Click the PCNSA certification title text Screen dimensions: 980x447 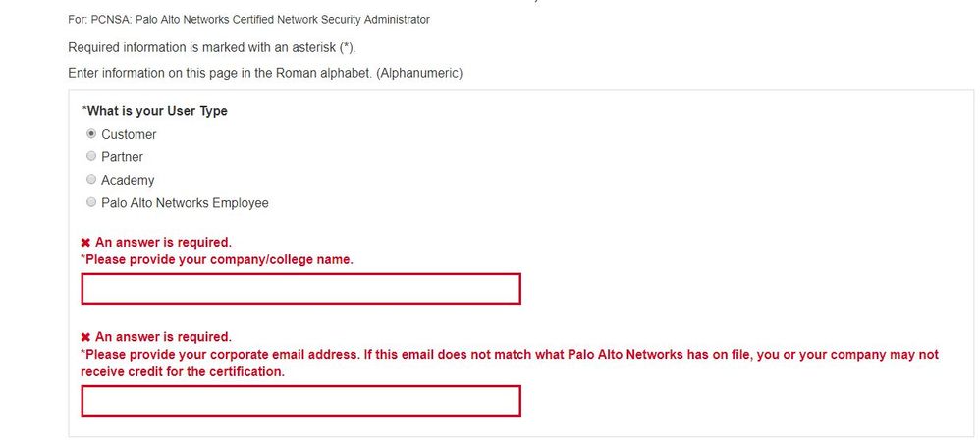click(248, 19)
